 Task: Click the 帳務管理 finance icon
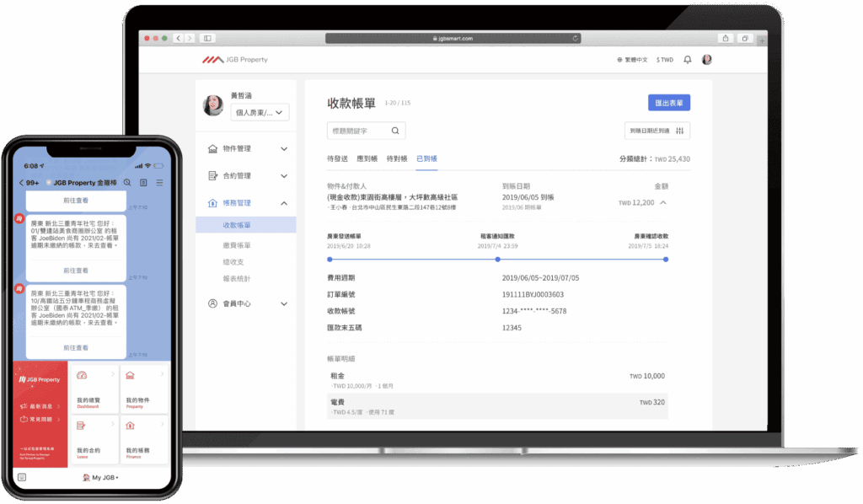(212, 203)
